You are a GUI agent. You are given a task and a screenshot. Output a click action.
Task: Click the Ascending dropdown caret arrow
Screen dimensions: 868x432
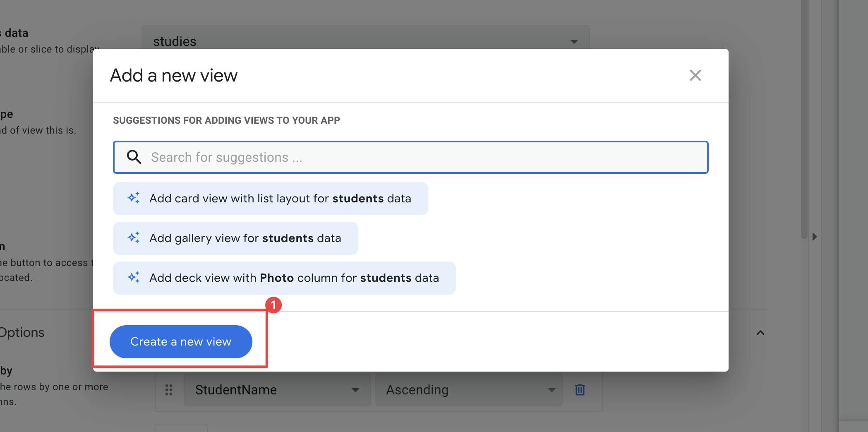[551, 390]
